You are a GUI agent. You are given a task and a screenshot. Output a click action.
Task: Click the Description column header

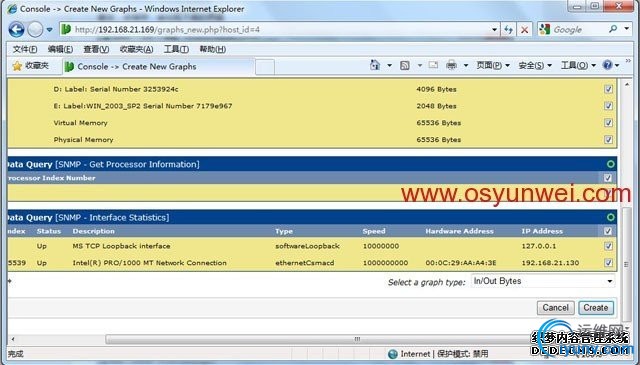93,231
